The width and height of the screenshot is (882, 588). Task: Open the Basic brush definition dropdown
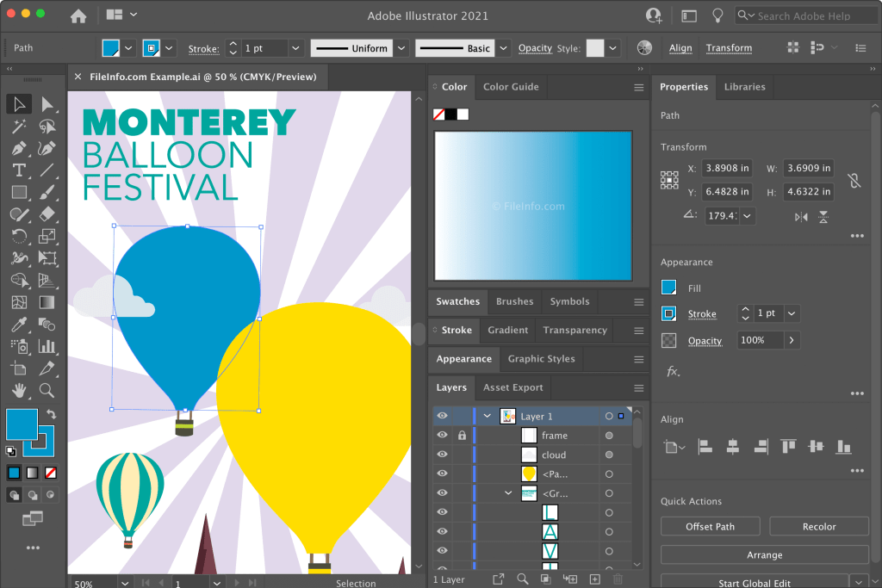tap(503, 48)
